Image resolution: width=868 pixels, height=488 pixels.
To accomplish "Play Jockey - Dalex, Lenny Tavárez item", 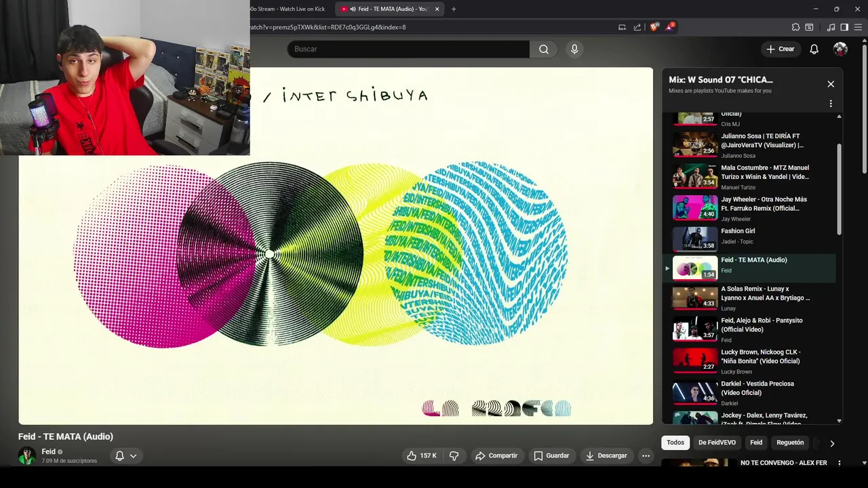I will tap(749, 418).
